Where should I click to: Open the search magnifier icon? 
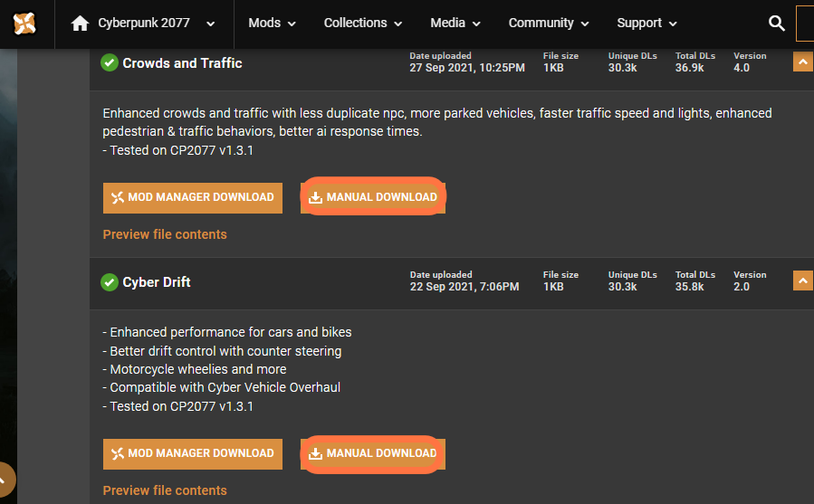click(x=776, y=24)
